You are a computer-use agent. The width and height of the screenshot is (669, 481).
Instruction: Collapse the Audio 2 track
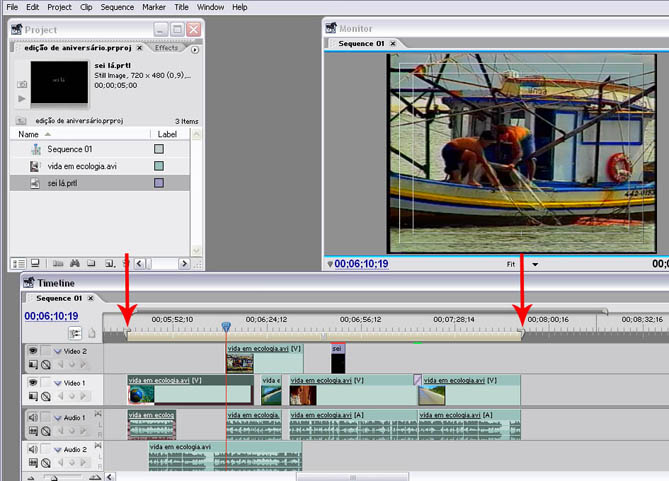(x=58, y=450)
